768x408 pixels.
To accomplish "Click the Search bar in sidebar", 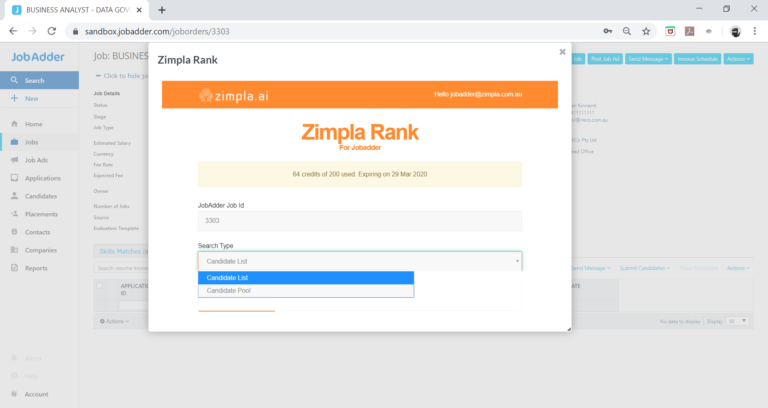I will (x=40, y=80).
